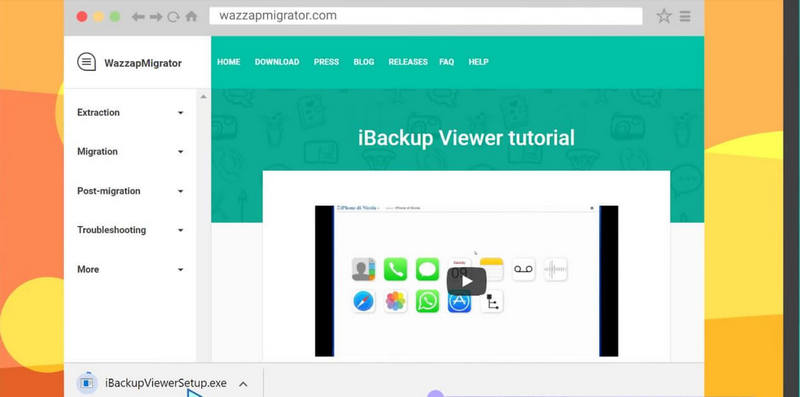Click the sidebar scroll up arrow
Image resolution: width=800 pixels, height=397 pixels.
(x=204, y=96)
